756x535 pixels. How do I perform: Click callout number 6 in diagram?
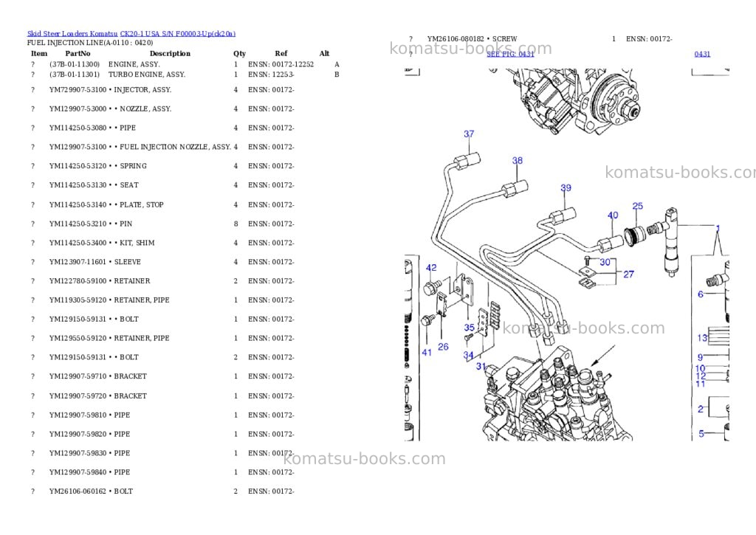(701, 294)
